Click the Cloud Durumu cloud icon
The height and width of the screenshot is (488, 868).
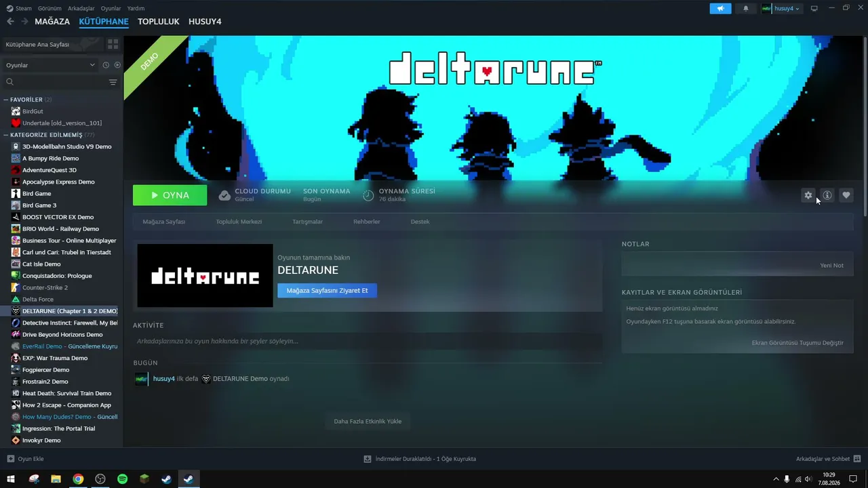click(x=224, y=195)
